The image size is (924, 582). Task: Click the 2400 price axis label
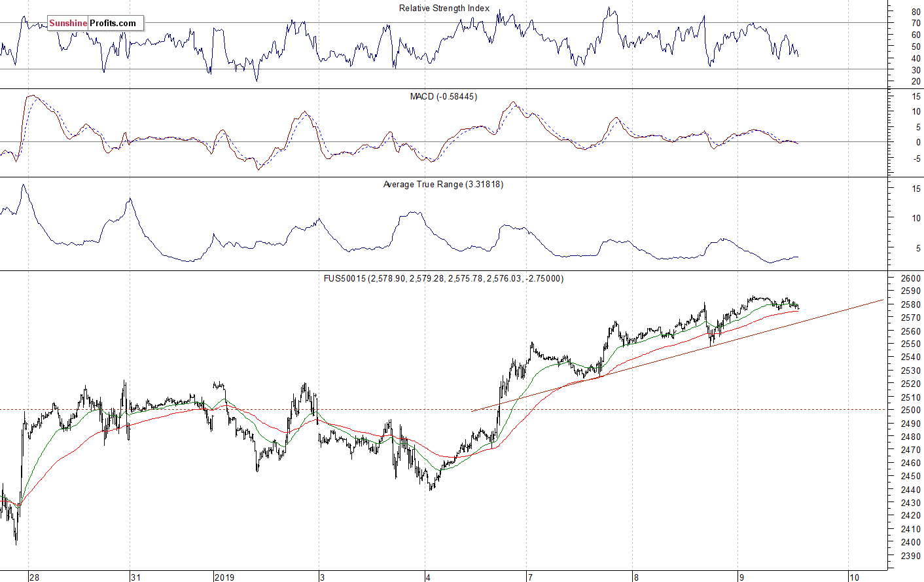click(x=910, y=543)
